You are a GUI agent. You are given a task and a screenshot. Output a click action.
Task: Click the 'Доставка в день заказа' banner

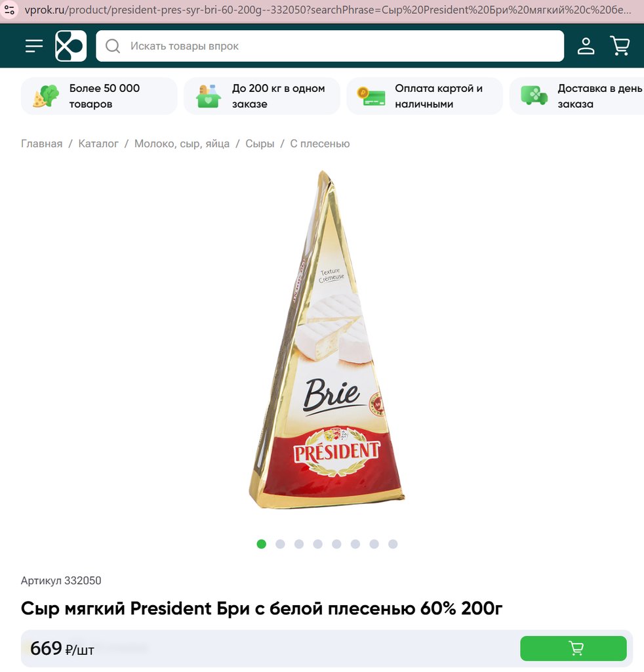(576, 96)
